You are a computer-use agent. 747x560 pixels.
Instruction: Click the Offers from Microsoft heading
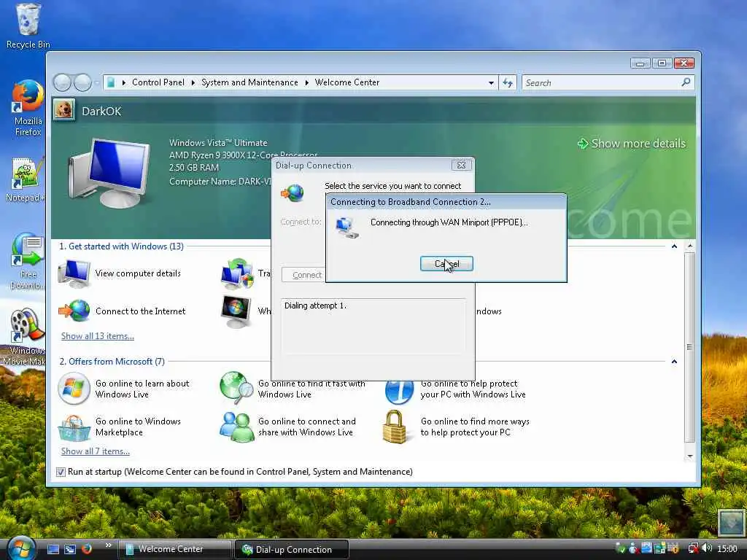click(x=112, y=362)
